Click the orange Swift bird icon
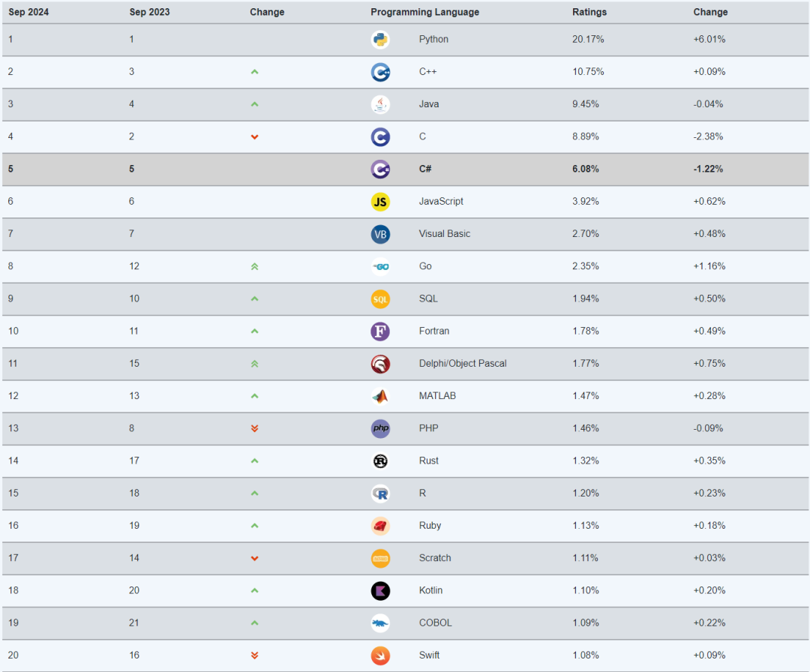 [380, 656]
